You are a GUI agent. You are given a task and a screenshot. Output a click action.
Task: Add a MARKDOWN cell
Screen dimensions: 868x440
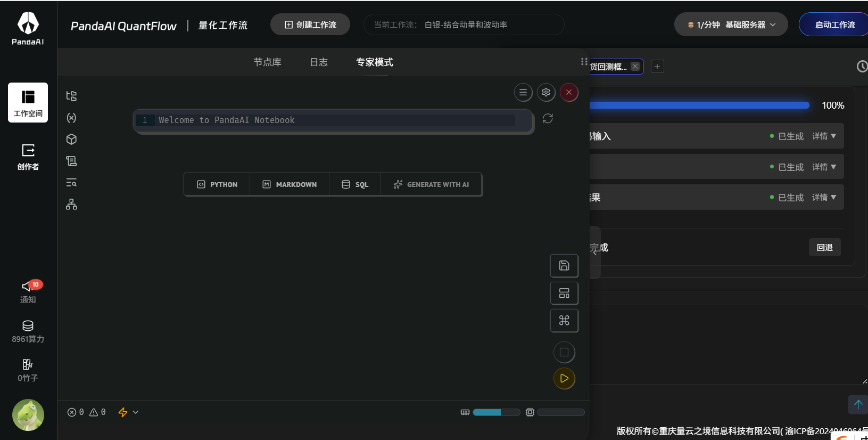point(290,184)
